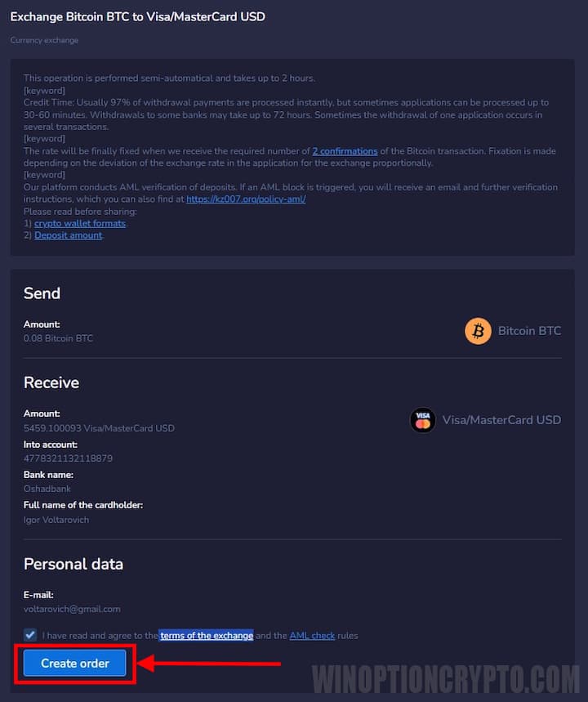Click the orange Bitcoin logo icon
Viewport: 588px width, 702px height.
[478, 331]
